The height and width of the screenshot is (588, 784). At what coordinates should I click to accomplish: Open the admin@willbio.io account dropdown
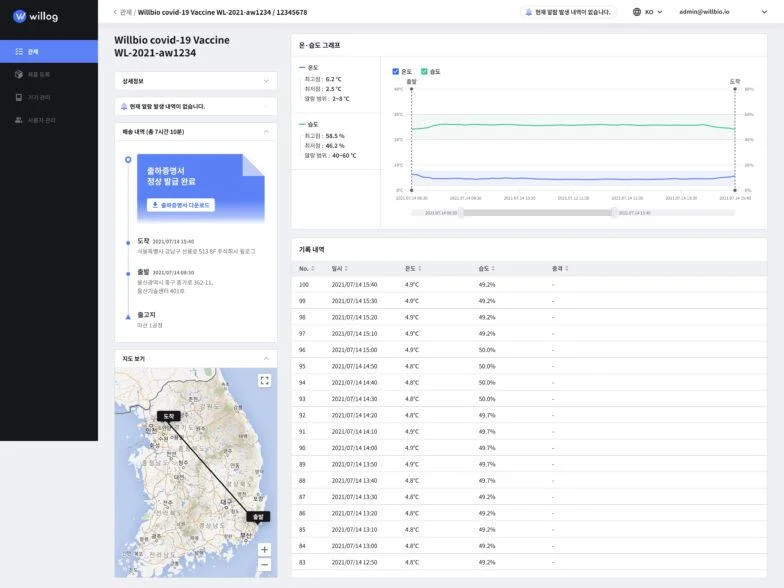pyautogui.click(x=722, y=12)
